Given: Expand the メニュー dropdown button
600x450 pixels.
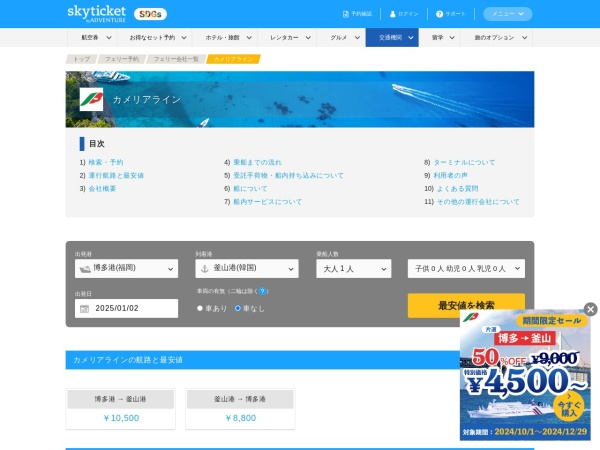Looking at the screenshot, I should [508, 14].
